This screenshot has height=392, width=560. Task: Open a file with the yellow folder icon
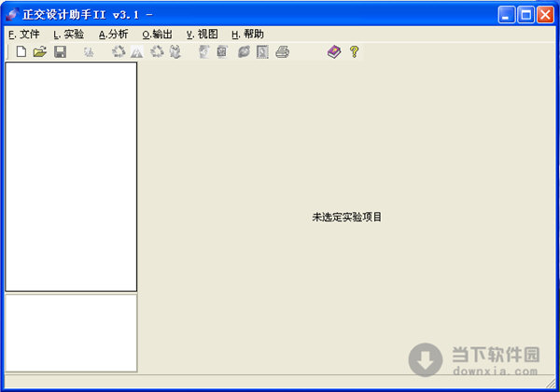click(x=40, y=51)
